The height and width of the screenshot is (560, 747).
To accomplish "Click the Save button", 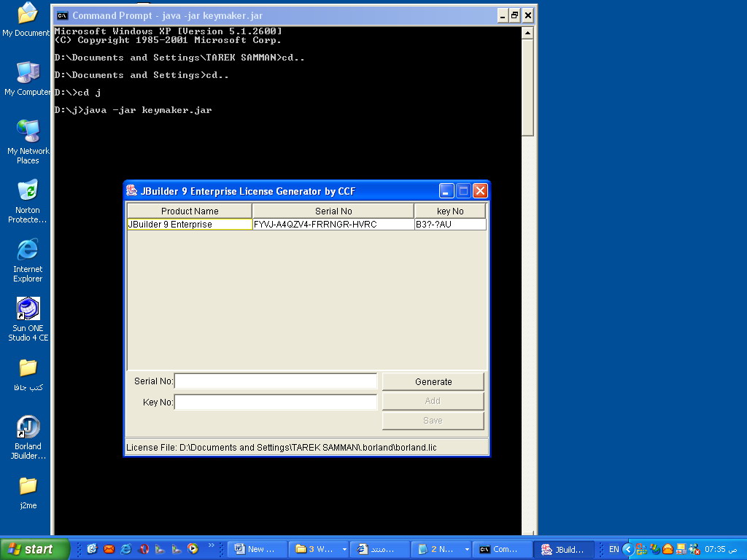I will point(433,421).
